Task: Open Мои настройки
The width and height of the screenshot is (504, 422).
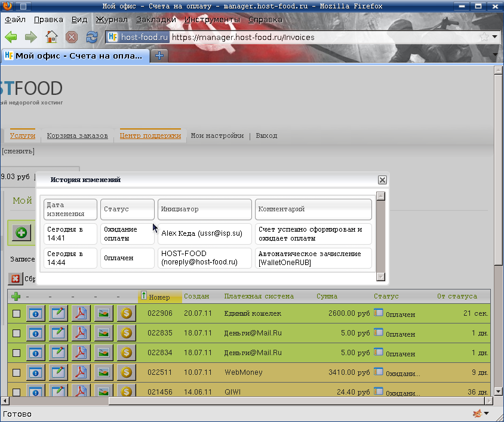Action: (x=217, y=135)
